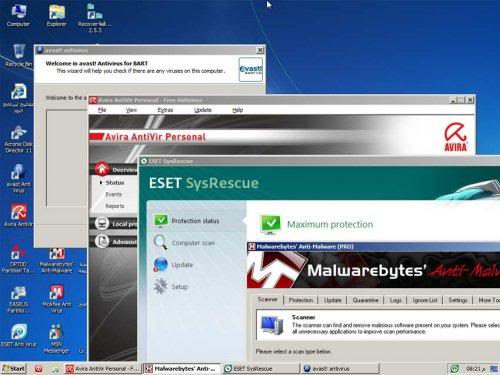Open Extras menu in Avira window
Screen dimensions: 500x375
pos(165,110)
